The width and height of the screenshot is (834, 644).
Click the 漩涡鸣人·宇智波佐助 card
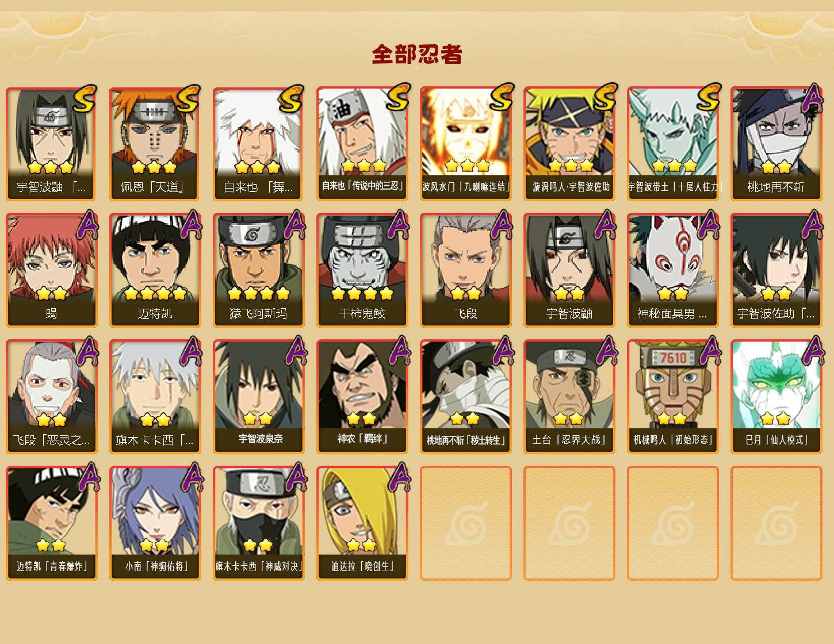(x=569, y=144)
